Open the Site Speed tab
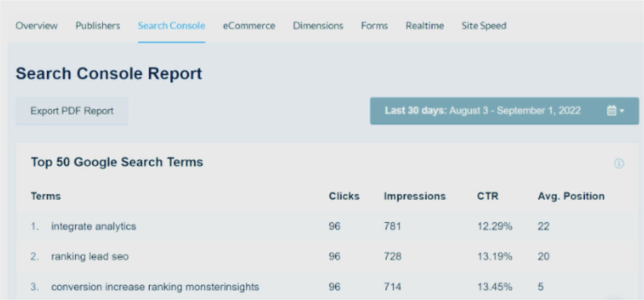This screenshot has height=300, width=644. (x=484, y=26)
